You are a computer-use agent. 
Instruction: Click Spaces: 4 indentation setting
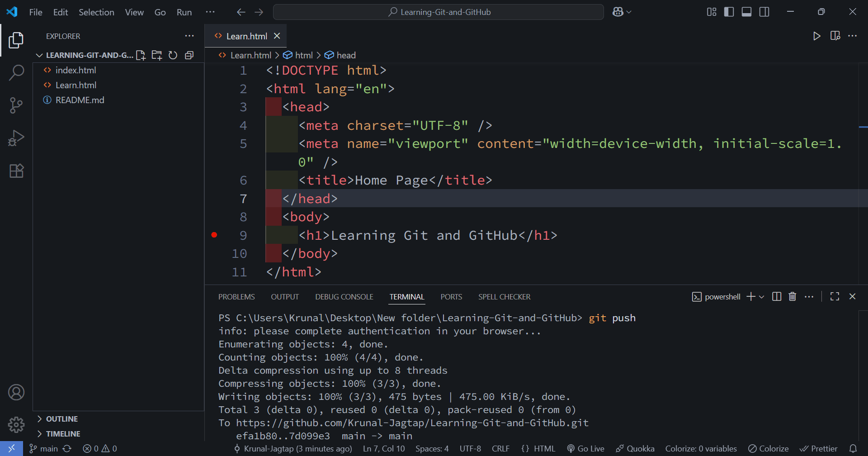point(432,449)
